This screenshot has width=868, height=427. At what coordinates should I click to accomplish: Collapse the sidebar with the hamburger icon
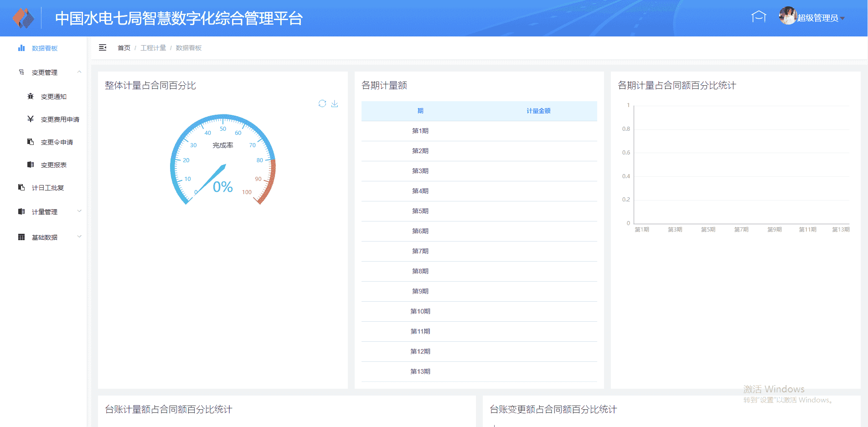click(103, 48)
